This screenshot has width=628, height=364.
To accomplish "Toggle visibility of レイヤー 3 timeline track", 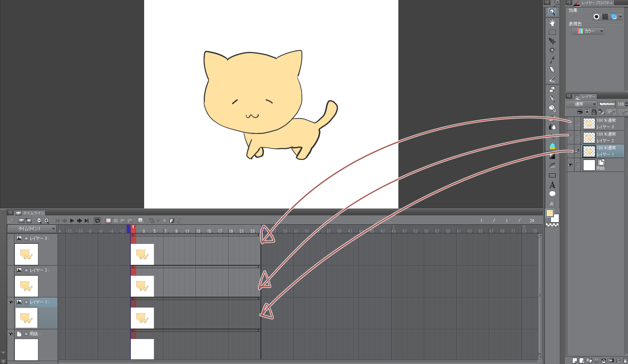I will coord(11,238).
